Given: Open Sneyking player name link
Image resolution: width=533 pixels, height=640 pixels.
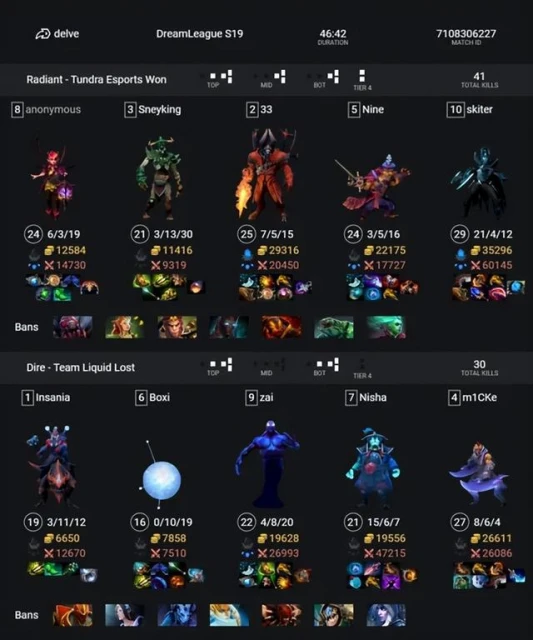Looking at the screenshot, I should 159,109.
